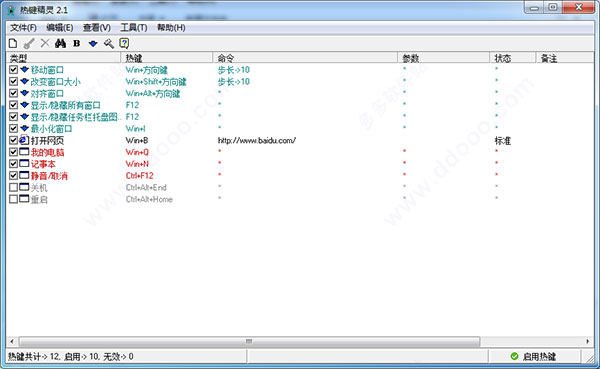Click the horizontal scrollbar thumb
Image resolution: width=600 pixels, height=369 pixels.
tap(249, 341)
